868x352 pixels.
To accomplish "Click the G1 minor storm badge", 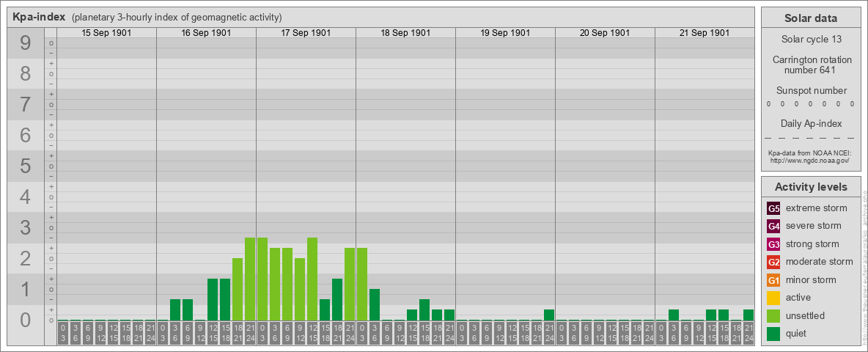I will (x=773, y=280).
